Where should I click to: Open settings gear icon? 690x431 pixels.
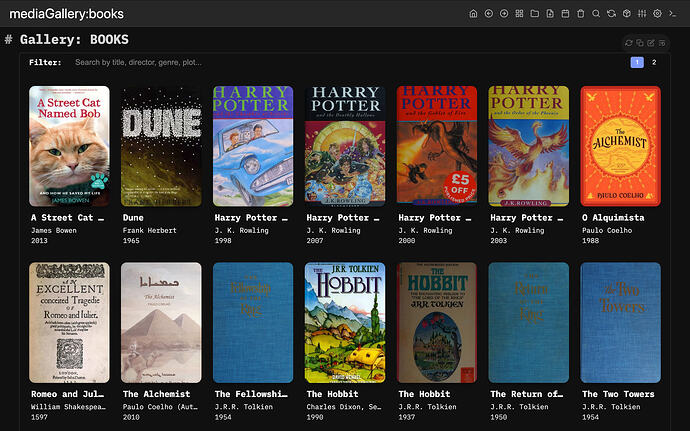pyautogui.click(x=657, y=14)
